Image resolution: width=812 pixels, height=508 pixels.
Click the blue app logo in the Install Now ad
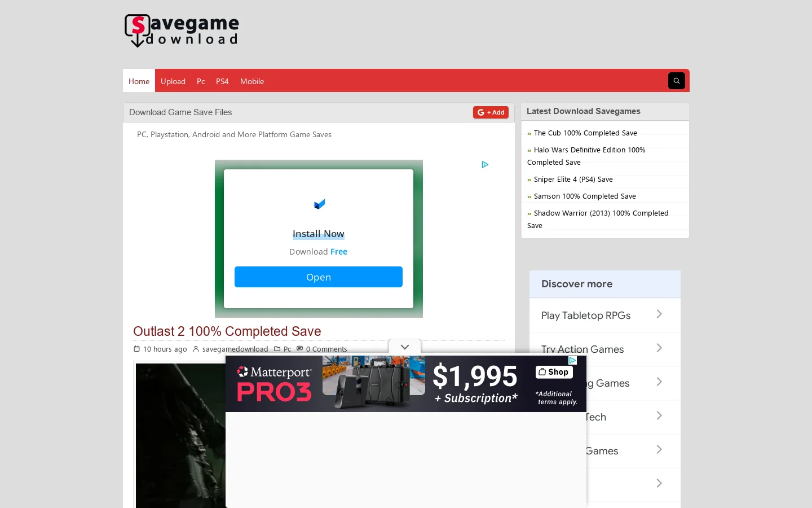click(x=319, y=204)
